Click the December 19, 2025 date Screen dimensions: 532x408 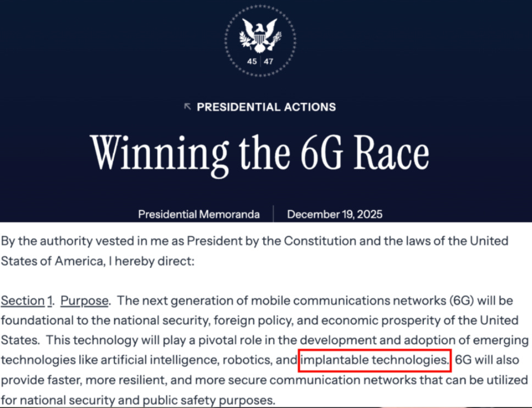pos(335,214)
